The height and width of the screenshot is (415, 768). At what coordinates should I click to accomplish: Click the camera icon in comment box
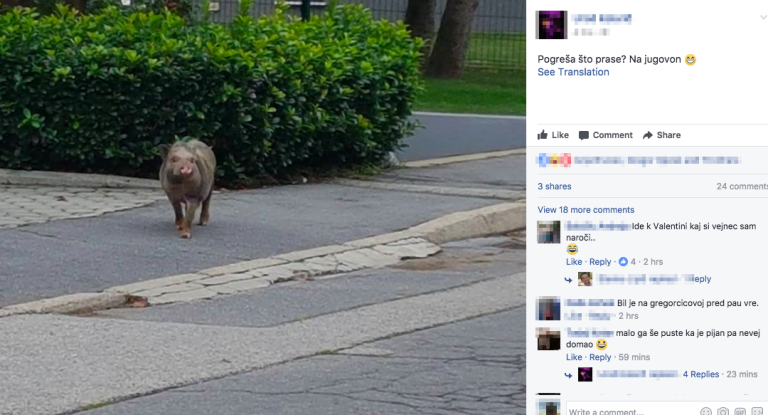723,412
